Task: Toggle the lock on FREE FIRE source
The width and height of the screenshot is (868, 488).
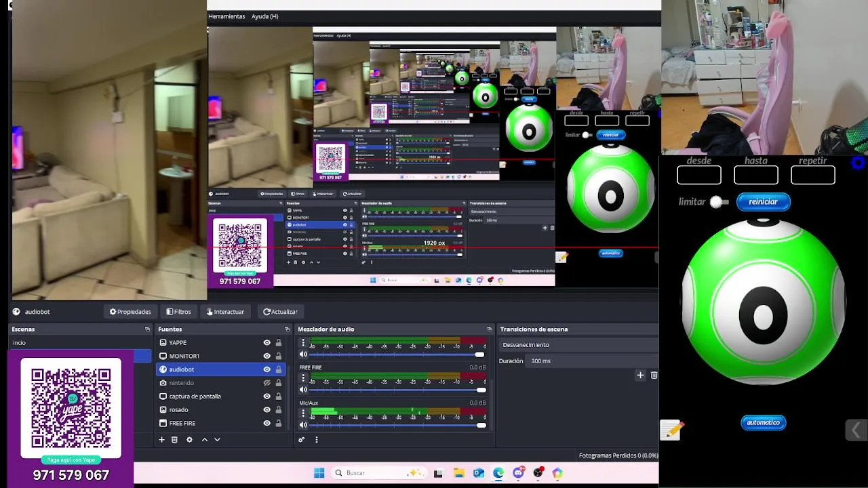Action: (278, 423)
